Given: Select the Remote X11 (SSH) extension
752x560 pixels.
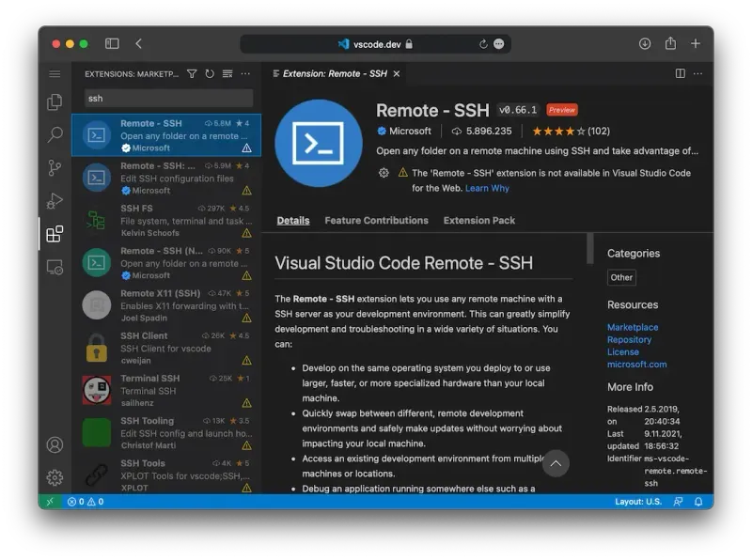Looking at the screenshot, I should [166, 305].
